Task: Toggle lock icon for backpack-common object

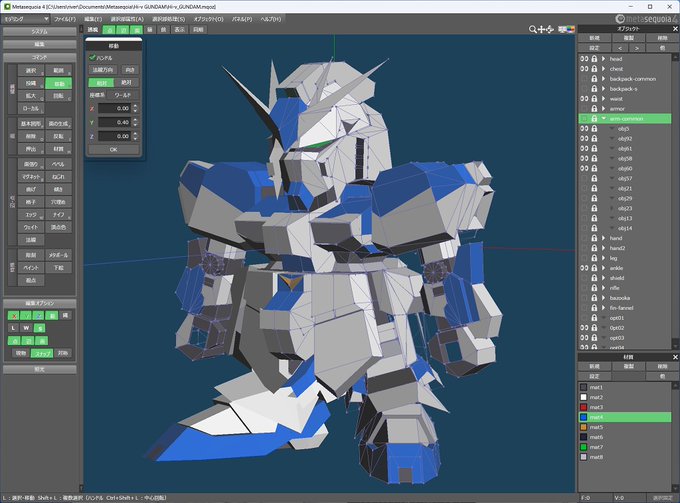Action: [x=595, y=78]
